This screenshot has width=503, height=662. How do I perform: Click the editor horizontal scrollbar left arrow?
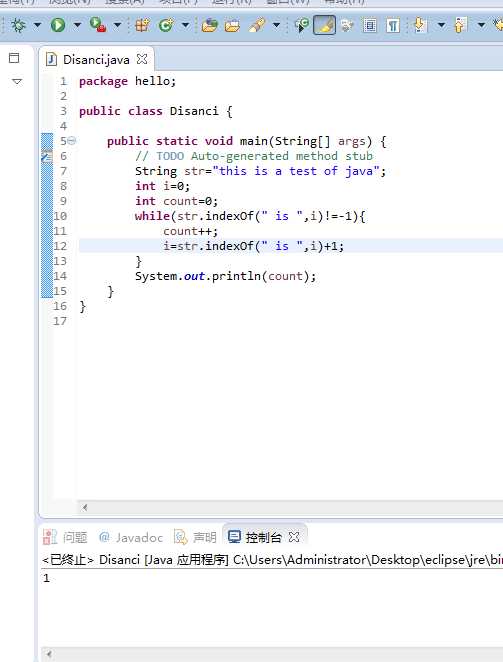[85, 507]
